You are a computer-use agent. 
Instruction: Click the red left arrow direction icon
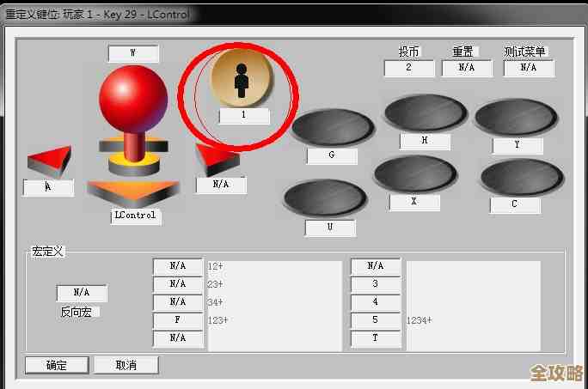pos(48,161)
